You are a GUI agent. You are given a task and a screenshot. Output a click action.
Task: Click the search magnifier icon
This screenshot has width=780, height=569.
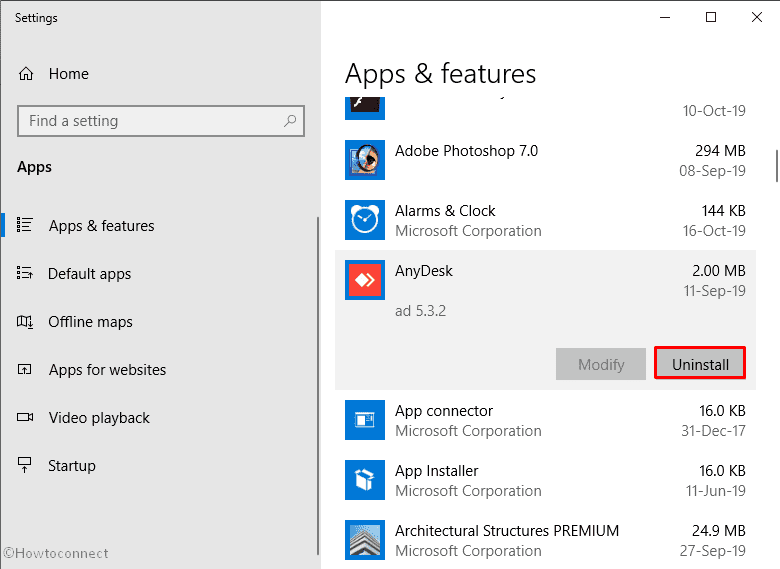[290, 121]
